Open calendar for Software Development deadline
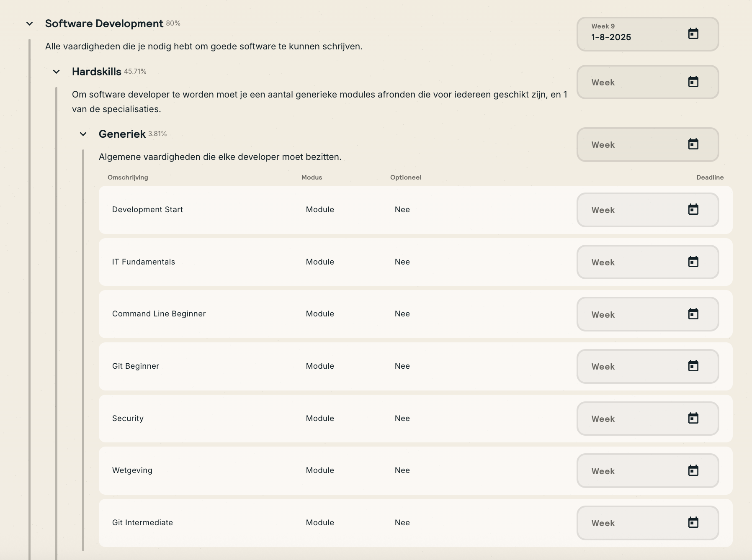Screen dimensions: 752x560 [x=693, y=33]
